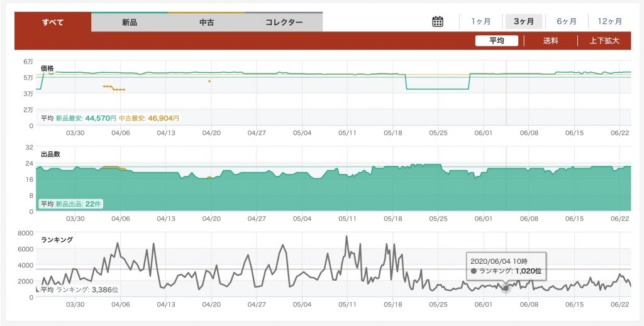This screenshot has width=644, height=326.
Task: Click the ranking data point at 2020/06/04
Action: 506,288
